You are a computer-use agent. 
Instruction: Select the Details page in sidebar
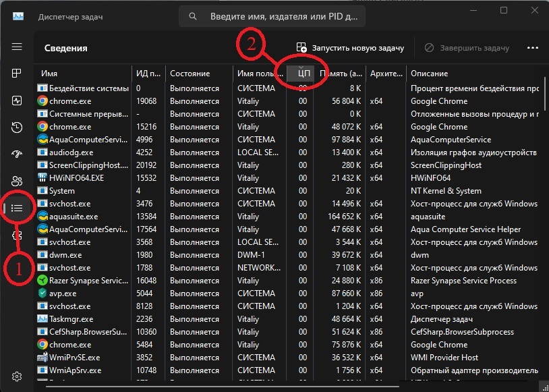[17, 208]
